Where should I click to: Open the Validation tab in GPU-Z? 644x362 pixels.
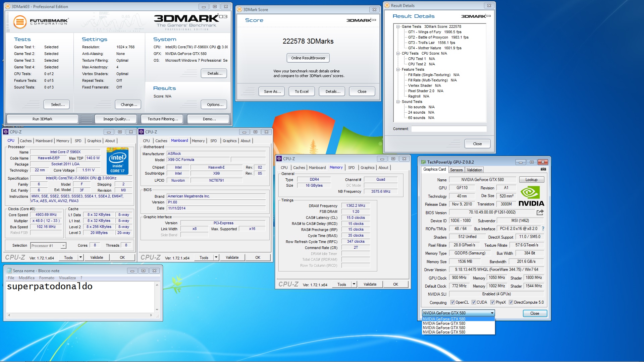click(x=474, y=170)
